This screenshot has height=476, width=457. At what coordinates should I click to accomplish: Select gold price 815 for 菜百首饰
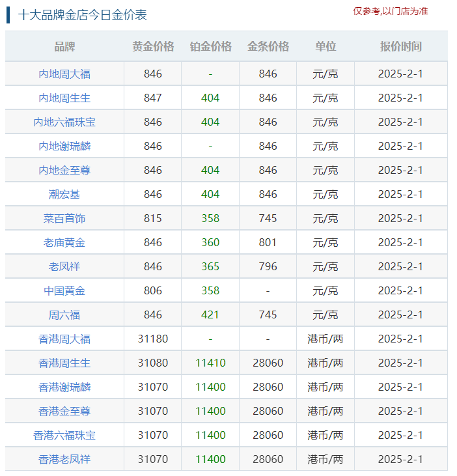click(153, 218)
